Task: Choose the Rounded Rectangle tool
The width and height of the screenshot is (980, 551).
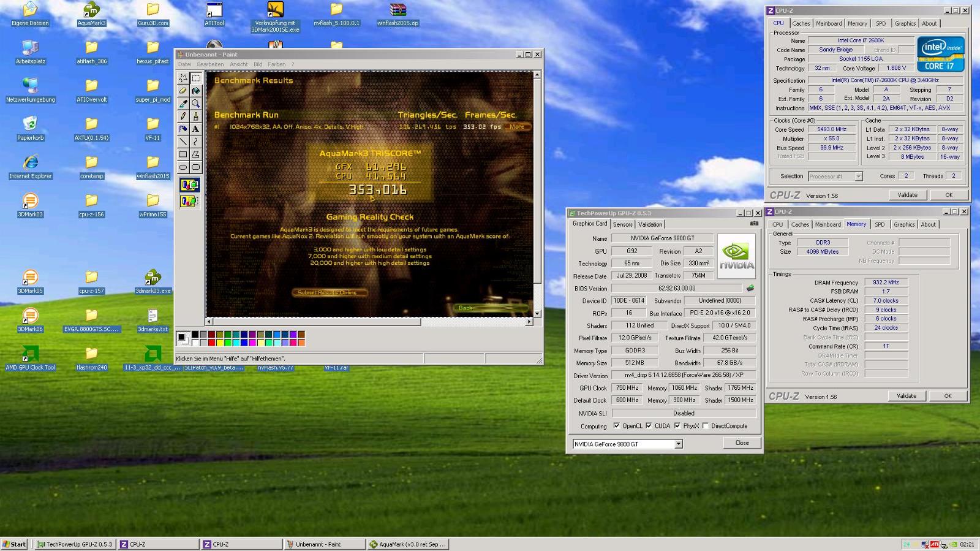Action: click(195, 167)
